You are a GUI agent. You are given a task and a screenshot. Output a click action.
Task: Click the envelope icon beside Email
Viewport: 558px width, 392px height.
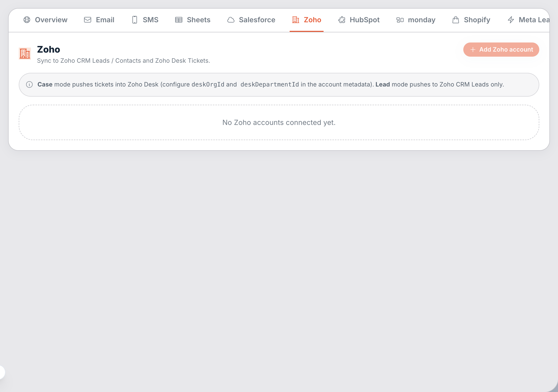point(88,20)
